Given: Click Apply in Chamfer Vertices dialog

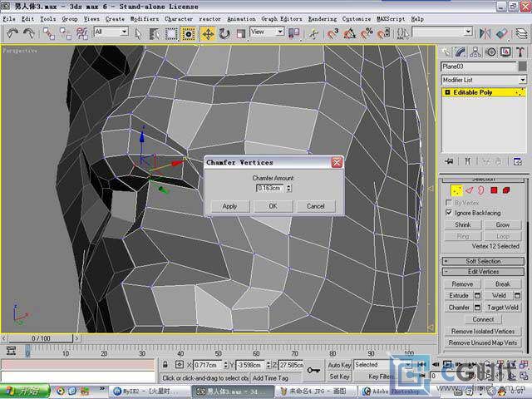Looking at the screenshot, I should [x=229, y=206].
